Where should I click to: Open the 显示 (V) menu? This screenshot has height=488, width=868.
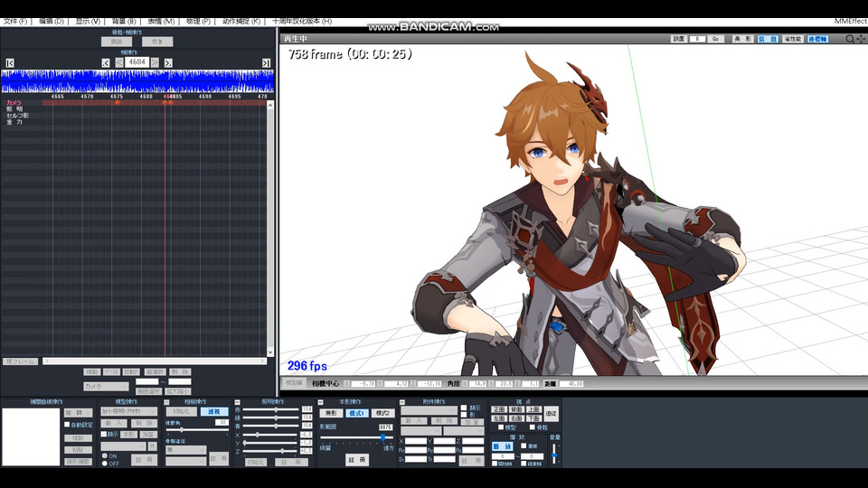click(88, 21)
